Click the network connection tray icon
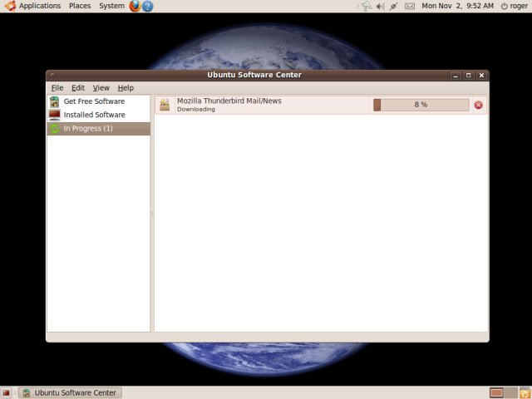Viewport: 532px width, 399px height. click(393, 6)
